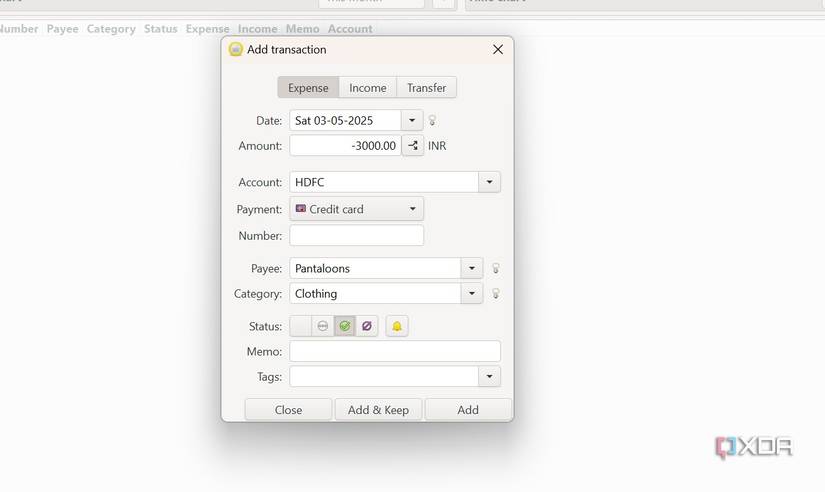
Task: Click the Income column header in main window
Action: (257, 29)
